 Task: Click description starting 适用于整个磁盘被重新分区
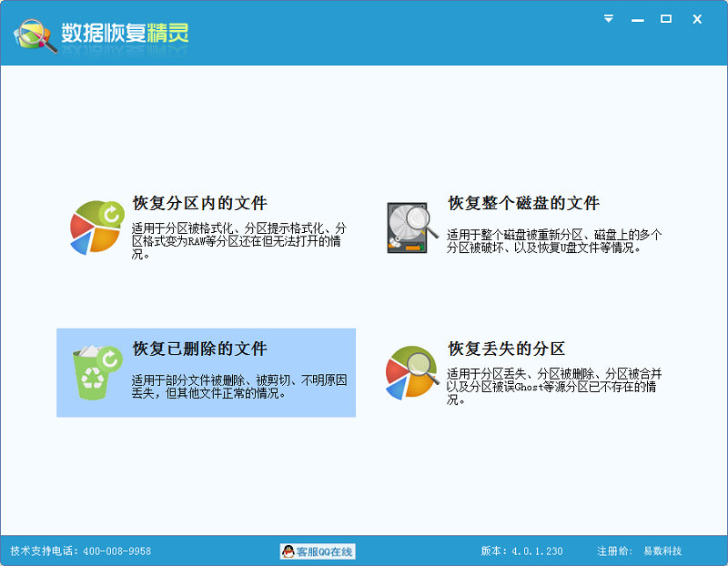pos(554,241)
